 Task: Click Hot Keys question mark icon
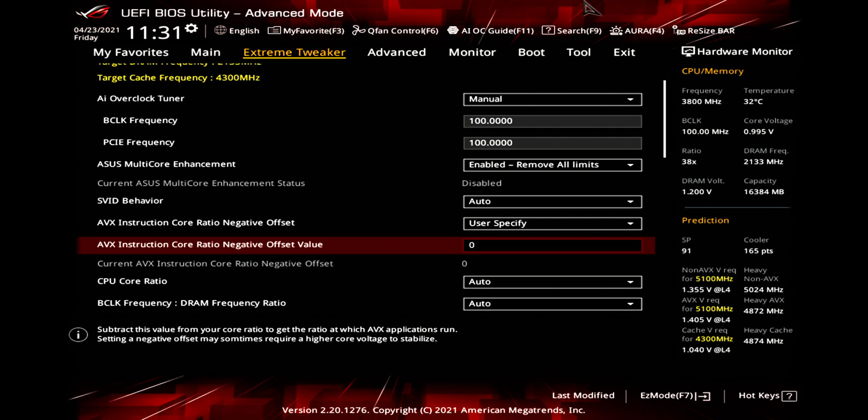(x=789, y=396)
